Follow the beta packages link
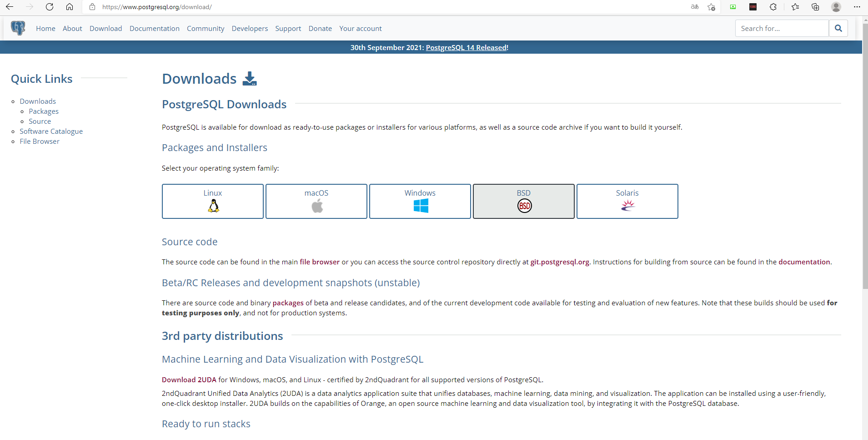This screenshot has width=868, height=440. (288, 303)
